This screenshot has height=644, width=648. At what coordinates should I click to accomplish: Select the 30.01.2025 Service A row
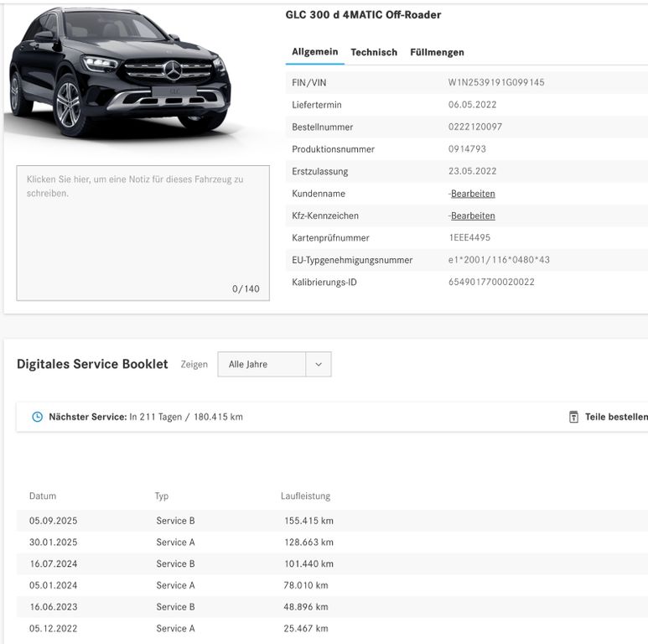point(175,543)
